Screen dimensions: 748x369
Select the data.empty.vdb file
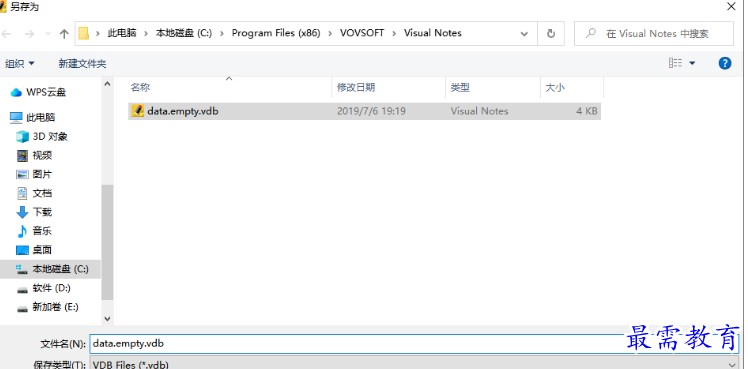(x=364, y=111)
